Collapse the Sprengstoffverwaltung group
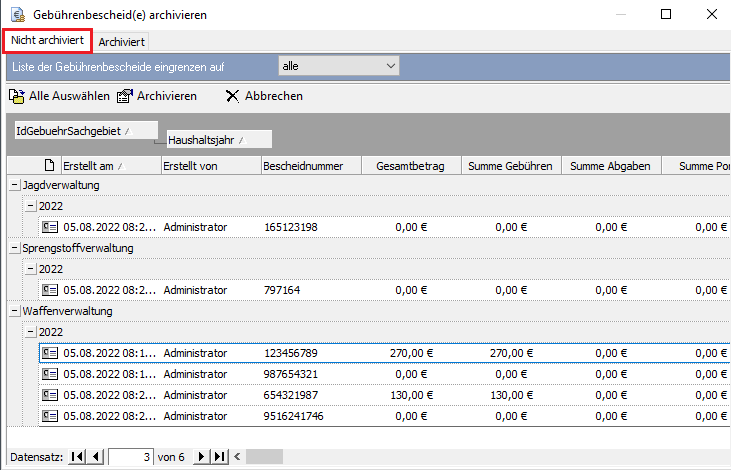This screenshot has width=731, height=470. [x=14, y=248]
